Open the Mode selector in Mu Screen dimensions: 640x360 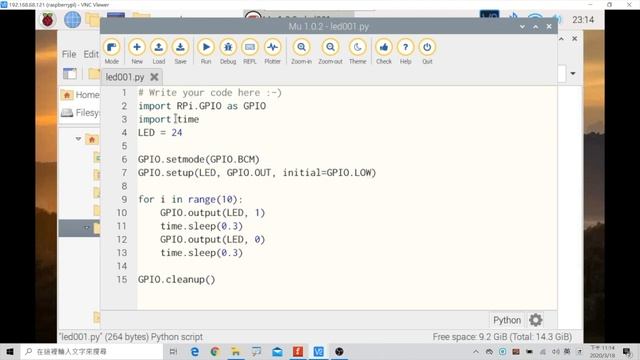111,51
